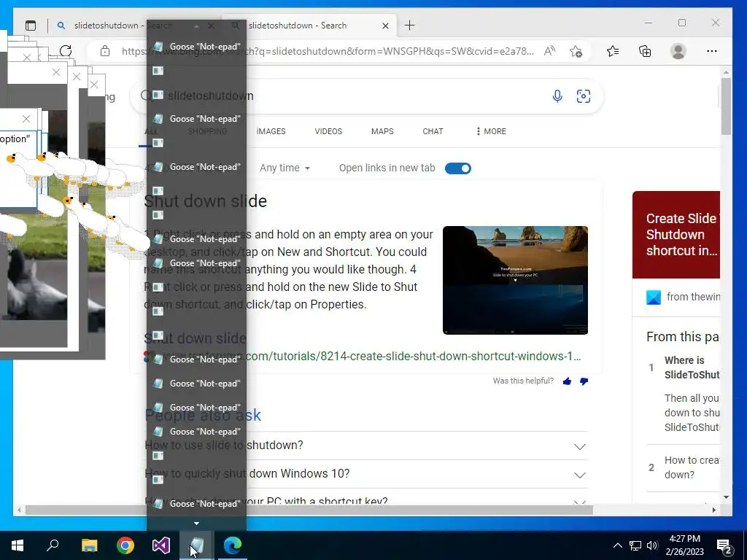Open the Favorites list icon

pyautogui.click(x=613, y=51)
